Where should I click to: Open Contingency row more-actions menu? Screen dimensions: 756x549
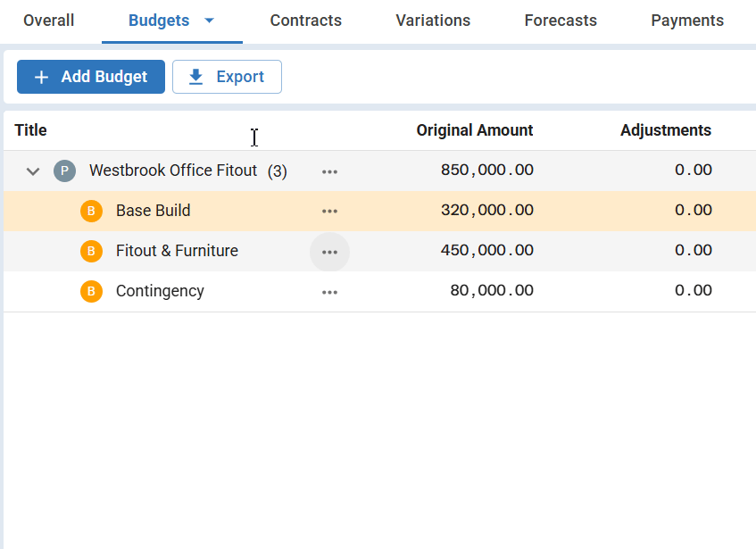[329, 292]
